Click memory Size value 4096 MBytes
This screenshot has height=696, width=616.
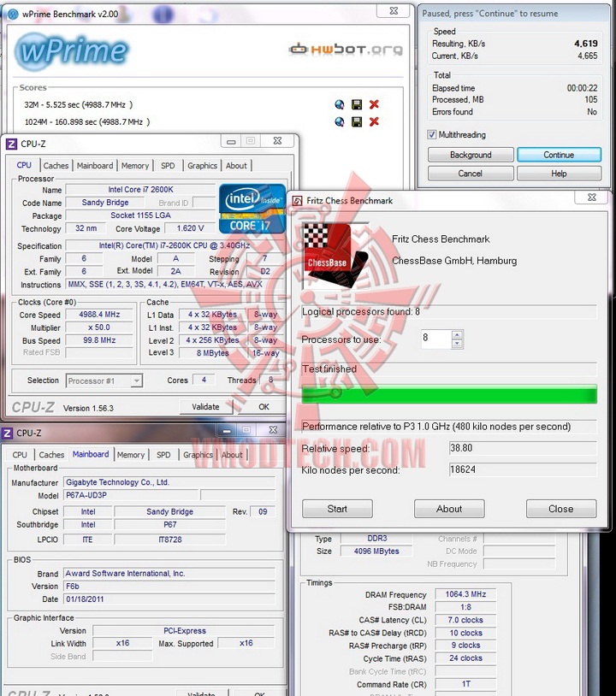click(x=376, y=551)
